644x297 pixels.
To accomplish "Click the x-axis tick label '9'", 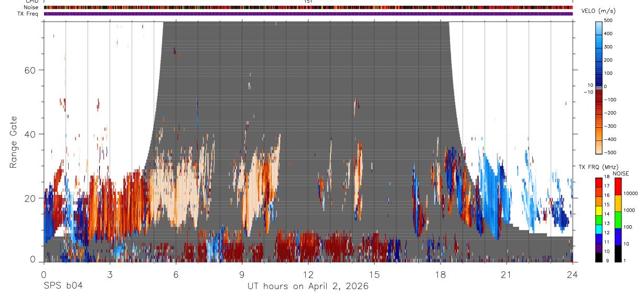I will (242, 275).
